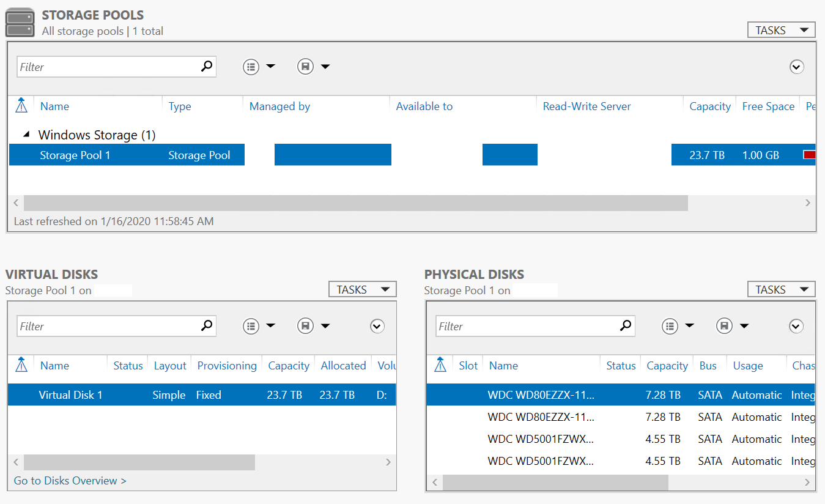Open the Storage Pools TASKS dropdown

coord(781,30)
